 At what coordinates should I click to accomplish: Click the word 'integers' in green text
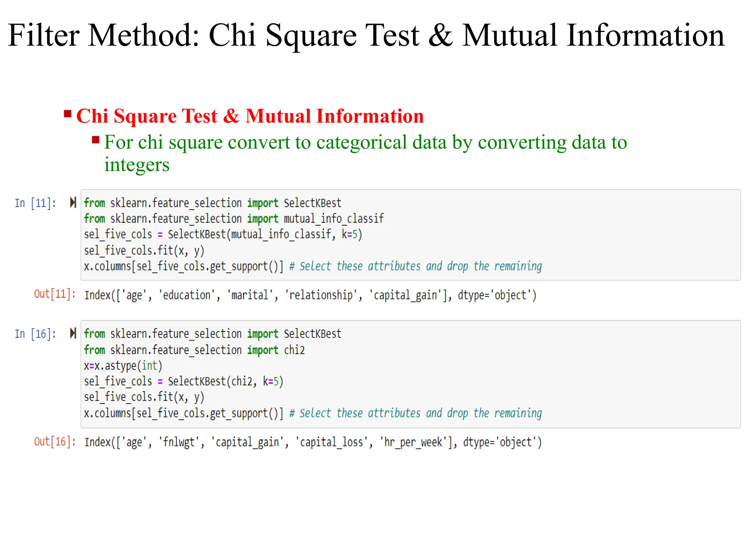point(137,165)
